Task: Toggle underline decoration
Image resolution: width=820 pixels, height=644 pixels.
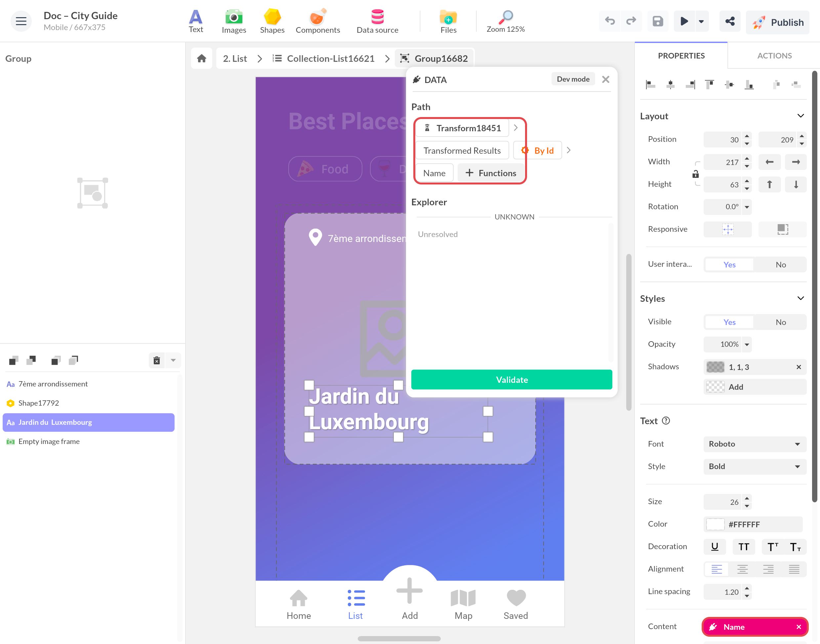Action: coord(715,547)
